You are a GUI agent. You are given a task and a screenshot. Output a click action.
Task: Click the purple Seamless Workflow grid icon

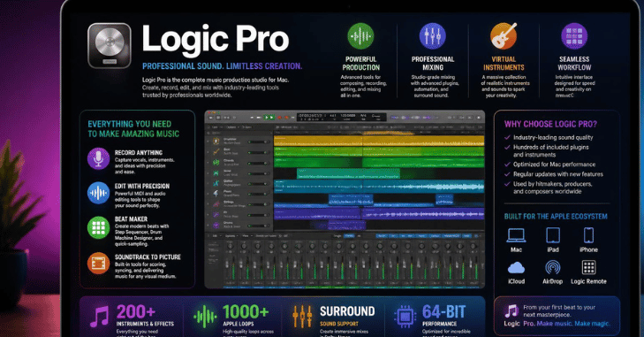click(574, 36)
